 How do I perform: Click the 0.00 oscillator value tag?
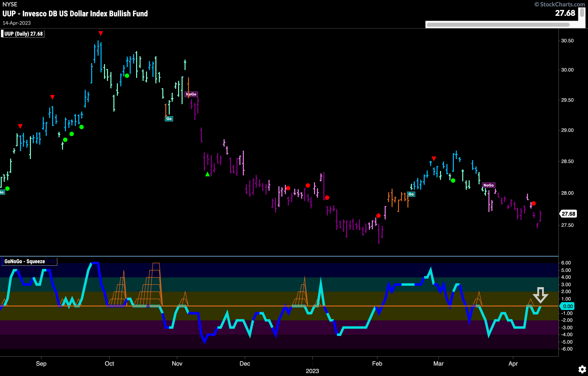[567, 306]
